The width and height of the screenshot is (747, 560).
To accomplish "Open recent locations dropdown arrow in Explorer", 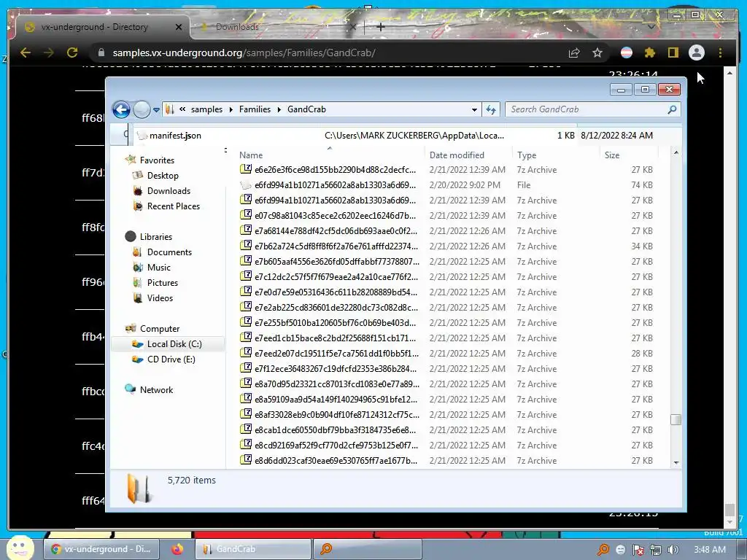I will [156, 110].
